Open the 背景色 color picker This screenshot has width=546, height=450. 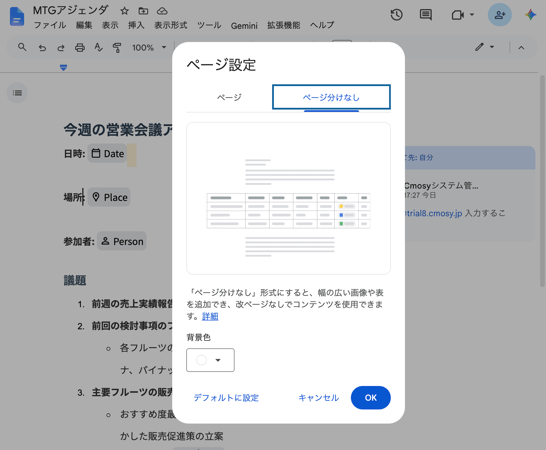(x=210, y=360)
